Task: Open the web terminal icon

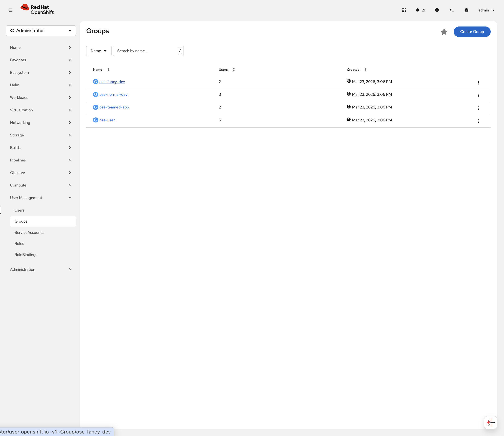Action: [x=452, y=10]
